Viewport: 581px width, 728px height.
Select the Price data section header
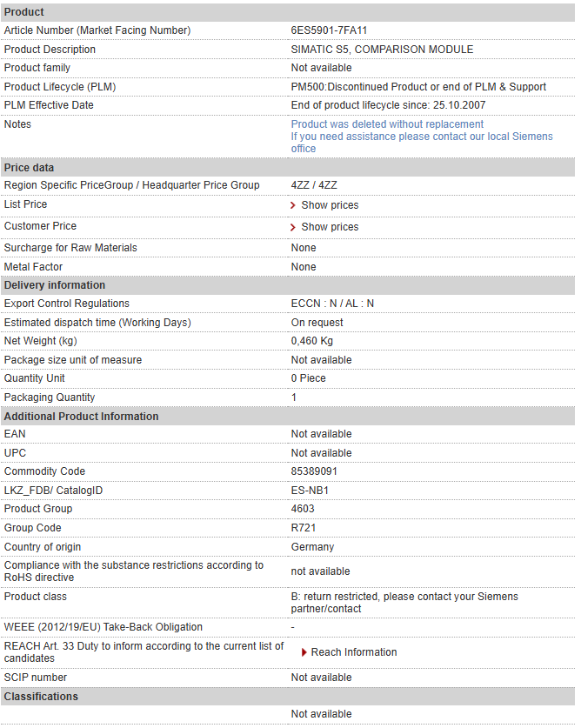pyautogui.click(x=288, y=168)
